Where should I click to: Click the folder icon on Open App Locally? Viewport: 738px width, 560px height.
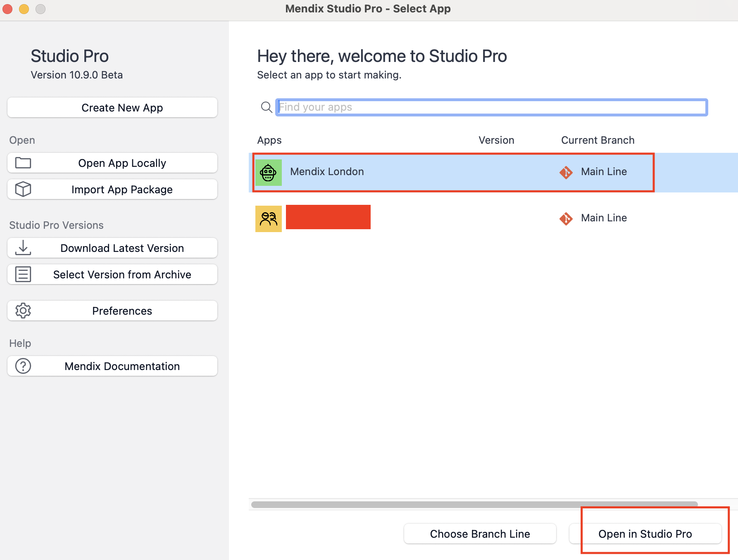[x=23, y=163]
